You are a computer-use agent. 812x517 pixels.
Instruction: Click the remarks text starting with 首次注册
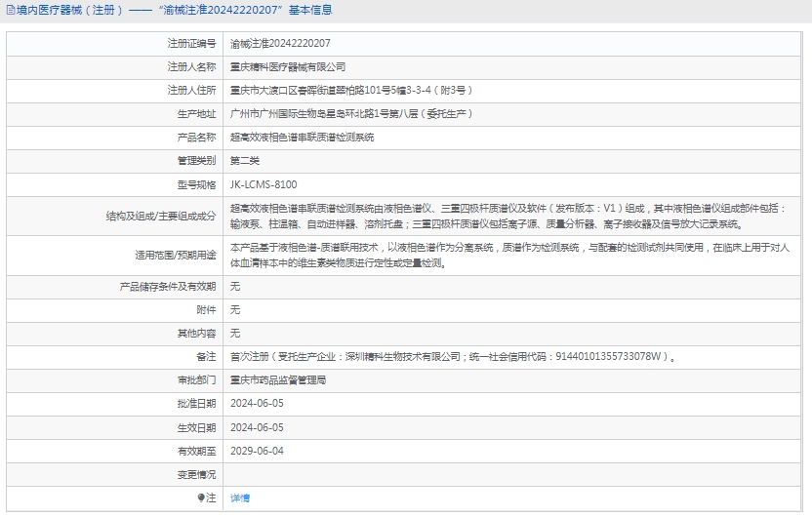[x=452, y=357]
